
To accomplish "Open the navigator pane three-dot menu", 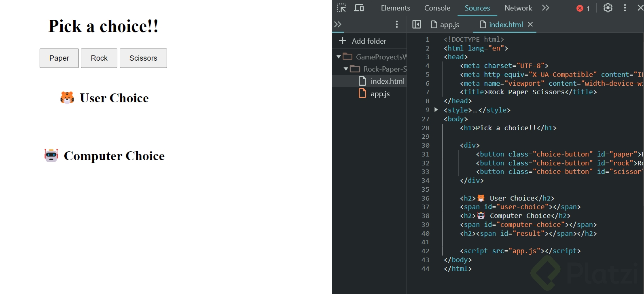I will 397,25.
